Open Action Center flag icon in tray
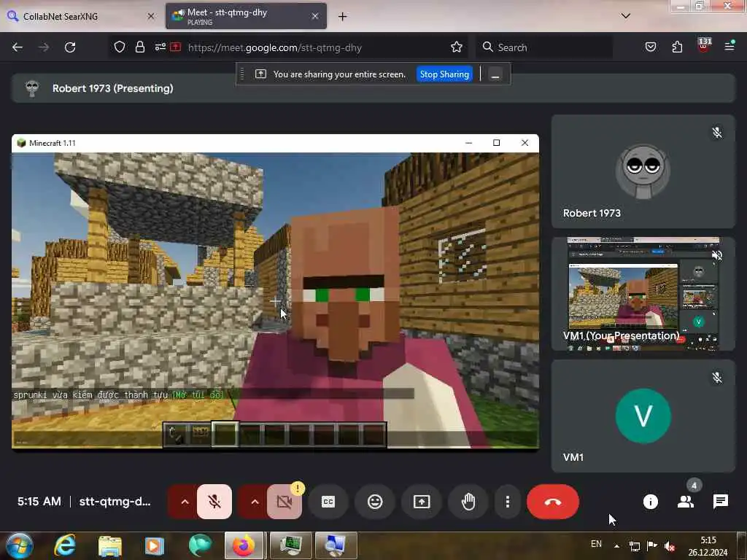Image resolution: width=747 pixels, height=560 pixels. [652, 546]
